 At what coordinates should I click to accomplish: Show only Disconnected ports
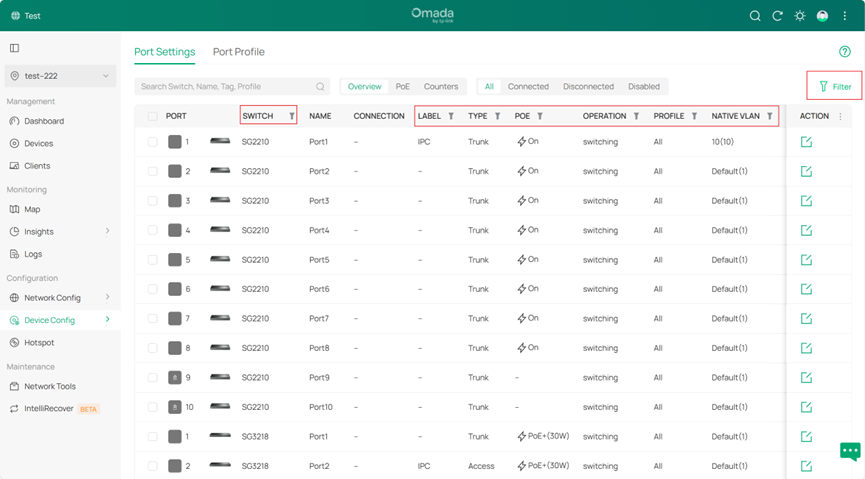click(588, 87)
